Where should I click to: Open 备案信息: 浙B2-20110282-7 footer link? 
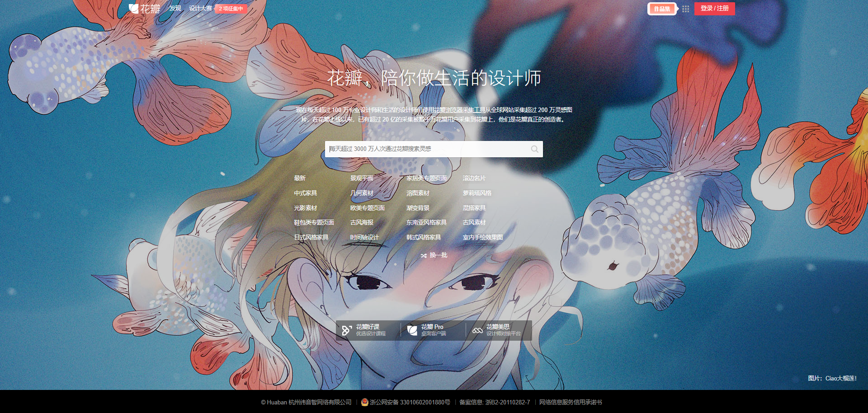495,403
